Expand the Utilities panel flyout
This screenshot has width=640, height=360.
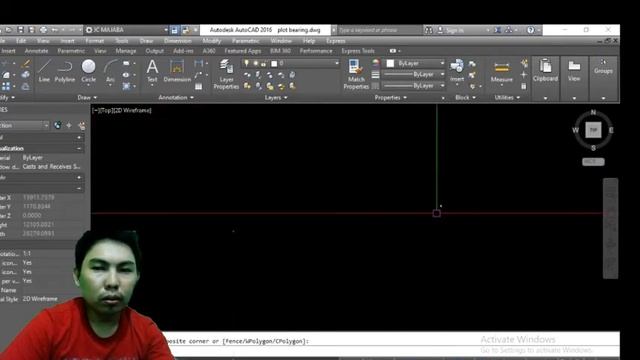click(507, 98)
